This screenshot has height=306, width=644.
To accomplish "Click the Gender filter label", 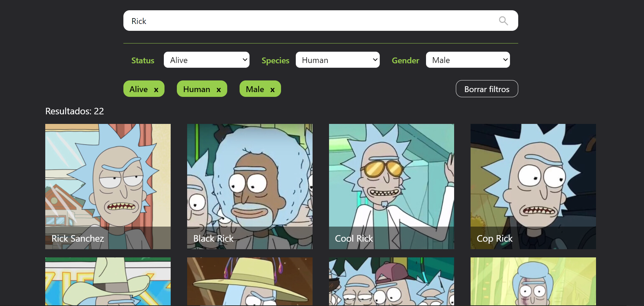I will point(405,61).
